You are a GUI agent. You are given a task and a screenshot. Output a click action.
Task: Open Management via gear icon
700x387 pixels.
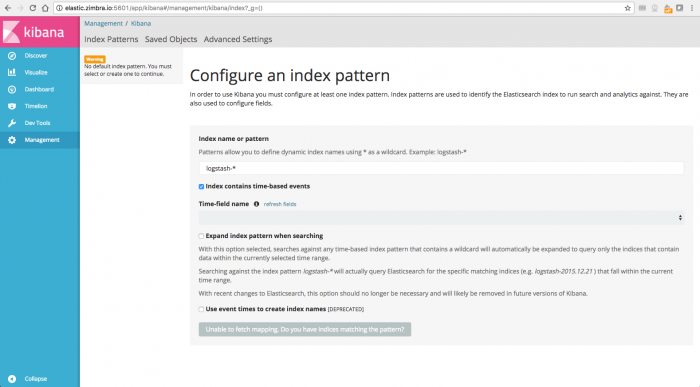12,140
